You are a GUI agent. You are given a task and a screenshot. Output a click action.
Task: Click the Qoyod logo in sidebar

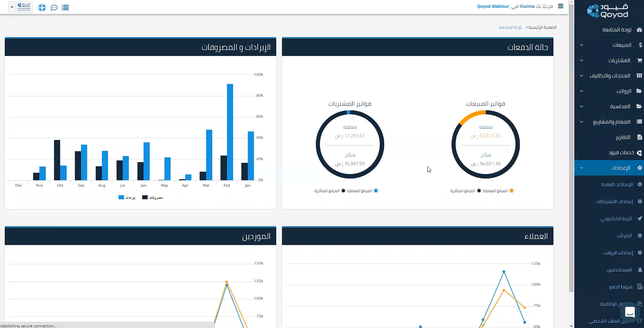tap(608, 11)
